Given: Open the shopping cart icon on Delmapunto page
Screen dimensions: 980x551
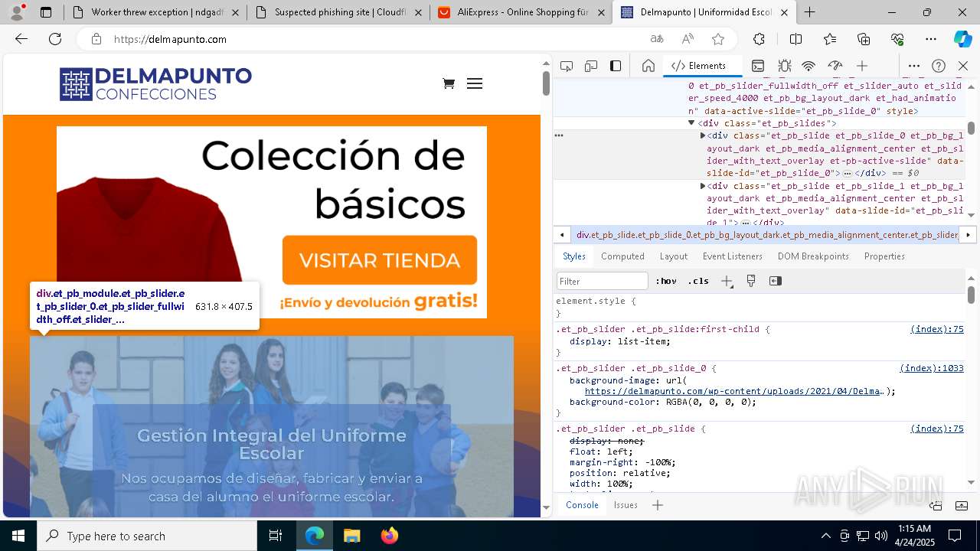Looking at the screenshot, I should pos(449,83).
